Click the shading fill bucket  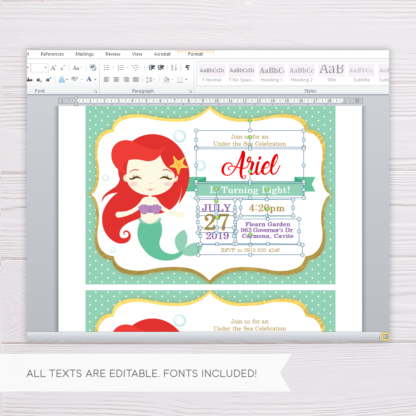(166, 80)
